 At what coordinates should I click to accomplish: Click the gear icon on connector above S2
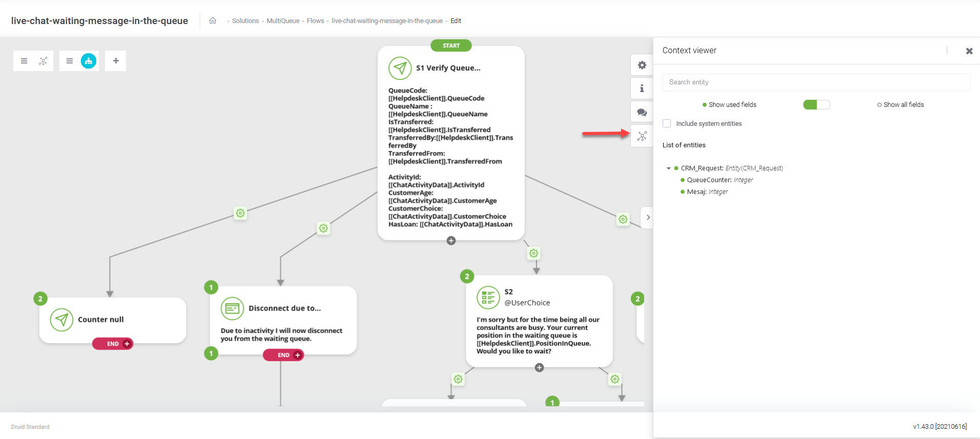(x=534, y=253)
